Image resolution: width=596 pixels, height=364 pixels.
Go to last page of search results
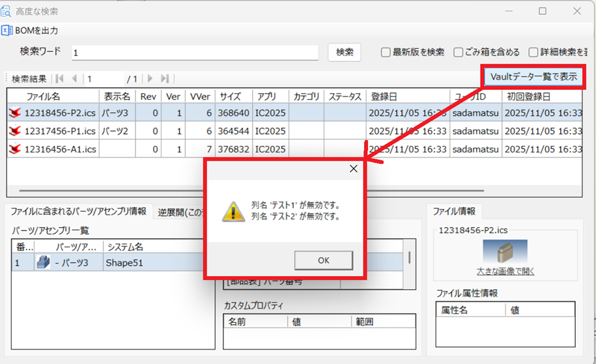[165, 79]
